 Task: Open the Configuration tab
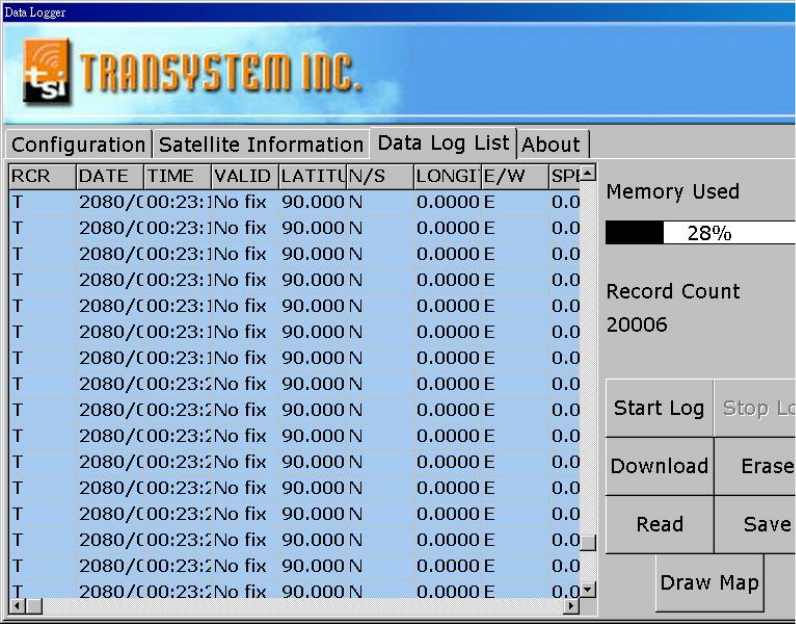(x=79, y=144)
